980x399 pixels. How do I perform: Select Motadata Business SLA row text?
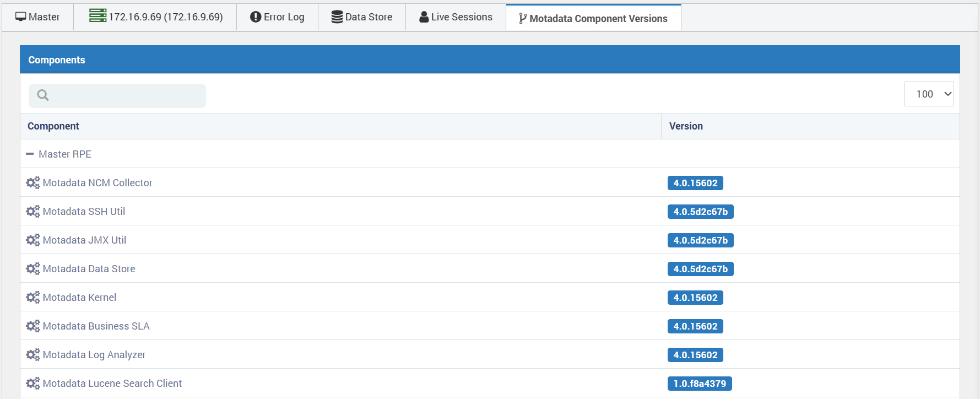pos(96,326)
